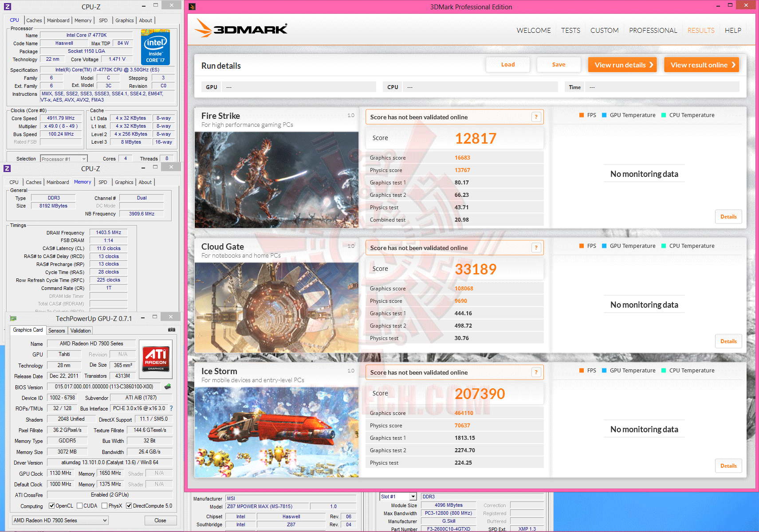Click the Z87 MPOWER MAX model field
The height and width of the screenshot is (532, 759).
[267, 506]
